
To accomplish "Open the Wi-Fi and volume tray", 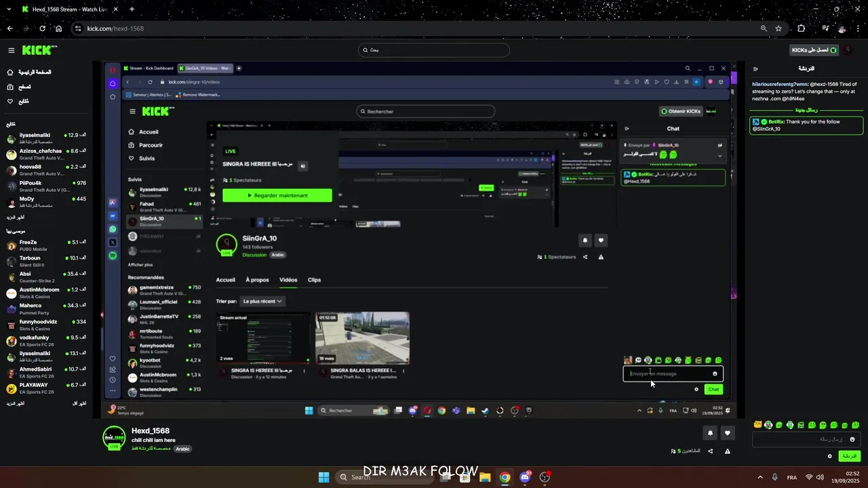I will pyautogui.click(x=816, y=477).
